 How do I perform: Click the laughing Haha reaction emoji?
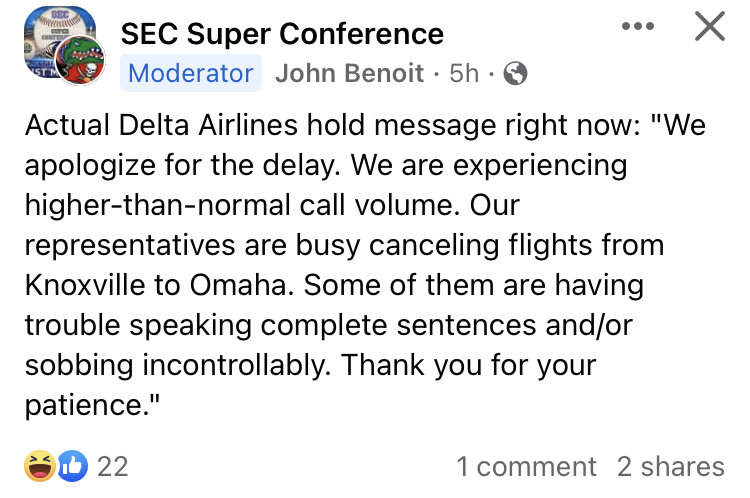click(x=38, y=466)
